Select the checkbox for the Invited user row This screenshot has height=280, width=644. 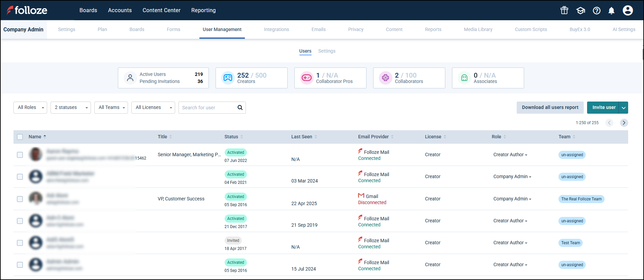20,243
